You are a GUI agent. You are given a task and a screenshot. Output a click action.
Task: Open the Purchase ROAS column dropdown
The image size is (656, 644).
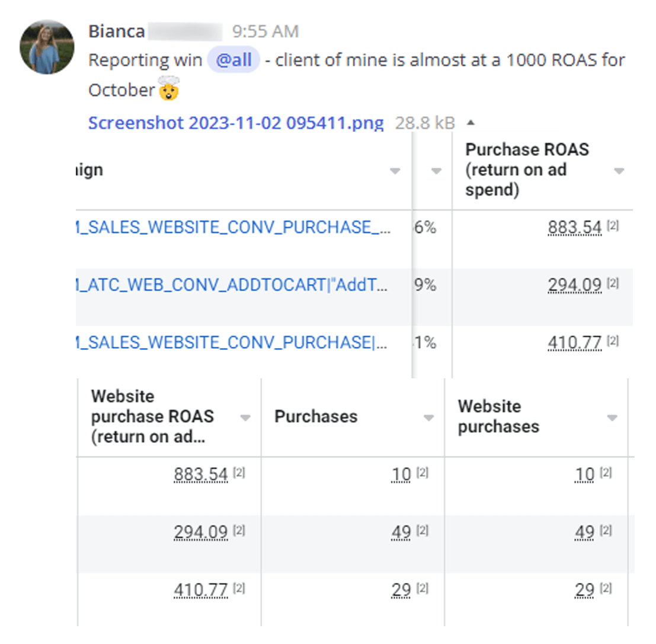click(619, 171)
